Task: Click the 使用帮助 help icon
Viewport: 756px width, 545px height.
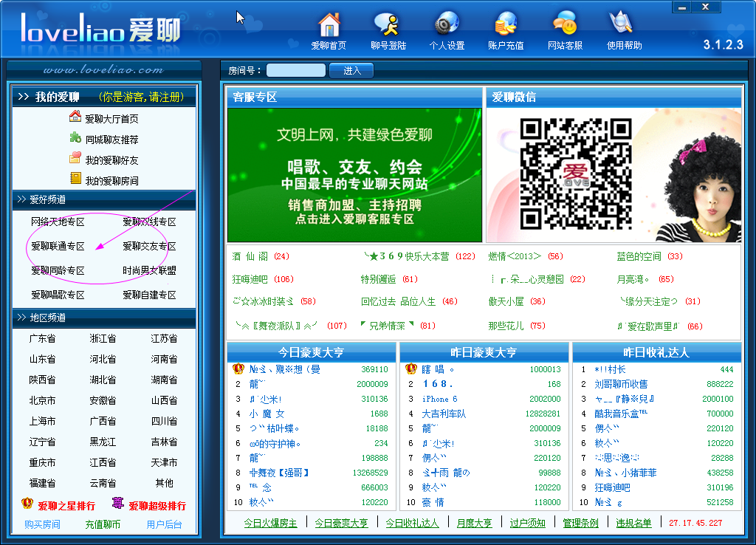Action: pos(622,24)
